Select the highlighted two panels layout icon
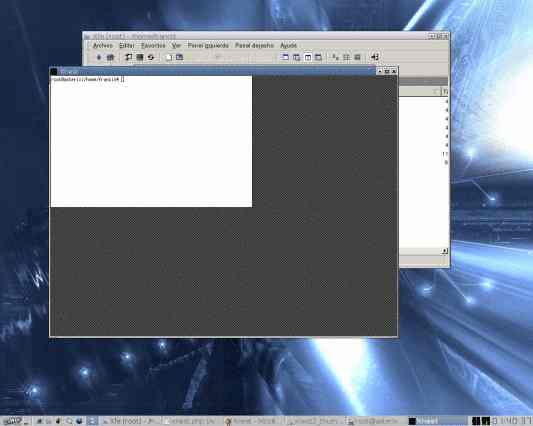Screen dimensions: 533x426 pyautogui.click(x=308, y=57)
